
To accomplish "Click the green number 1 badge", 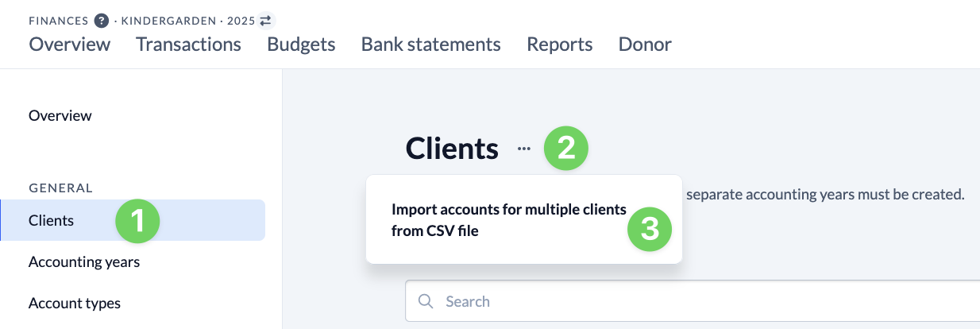I will tap(138, 221).
